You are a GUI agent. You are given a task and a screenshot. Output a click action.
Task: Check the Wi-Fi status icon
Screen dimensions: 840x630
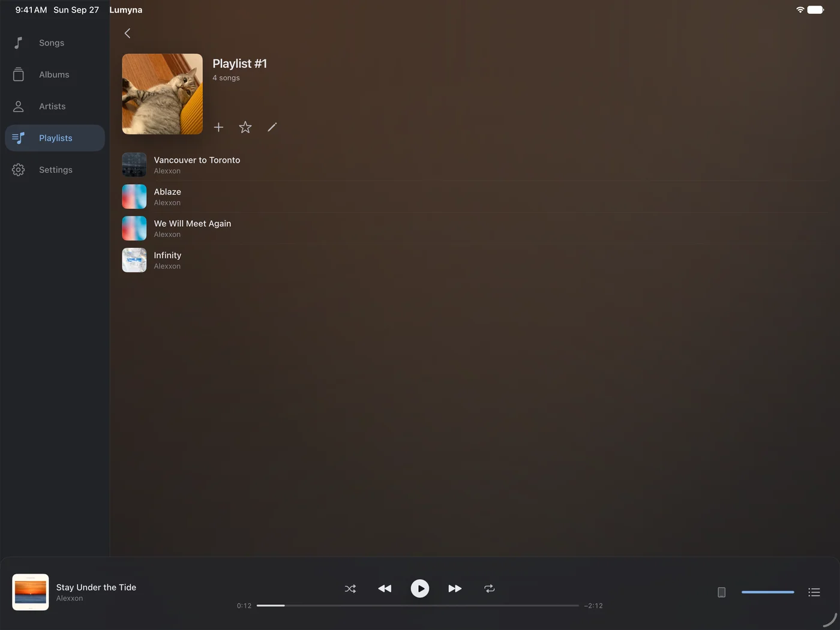click(800, 10)
